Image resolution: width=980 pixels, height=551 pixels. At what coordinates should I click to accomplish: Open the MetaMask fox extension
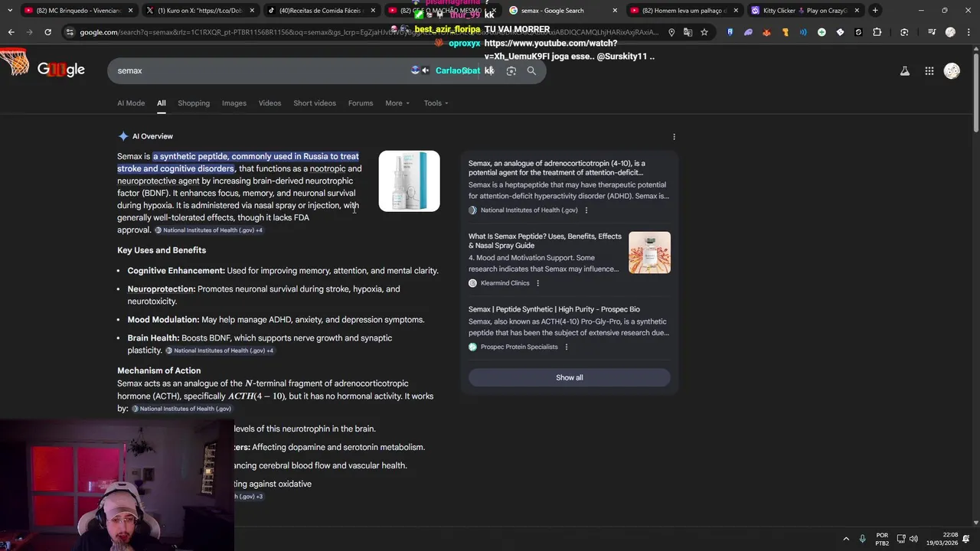pos(766,32)
